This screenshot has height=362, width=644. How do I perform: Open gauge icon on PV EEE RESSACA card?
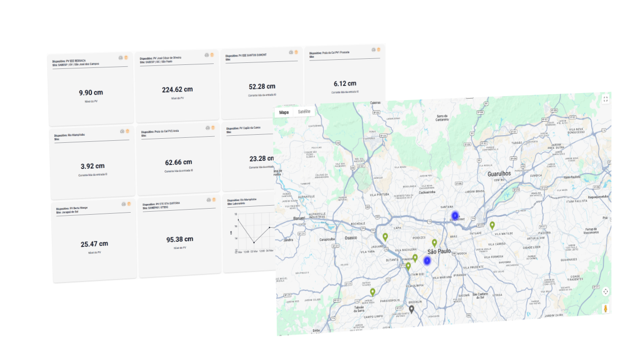tap(121, 57)
